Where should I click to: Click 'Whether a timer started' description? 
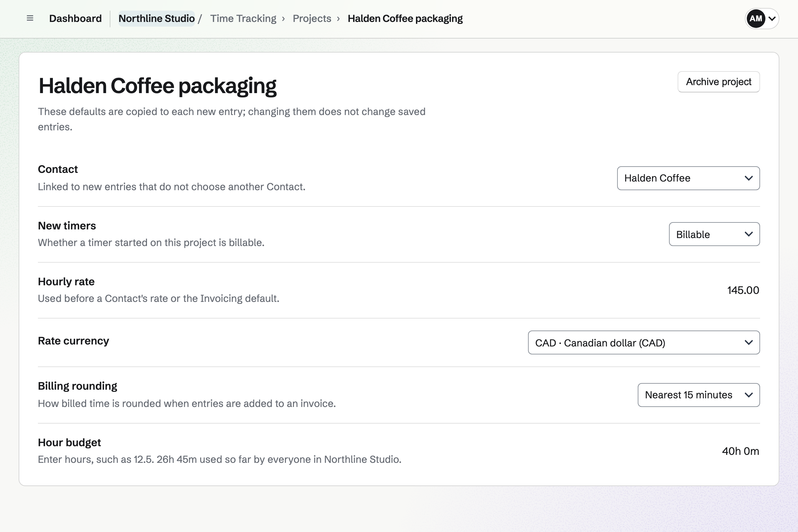(x=151, y=243)
